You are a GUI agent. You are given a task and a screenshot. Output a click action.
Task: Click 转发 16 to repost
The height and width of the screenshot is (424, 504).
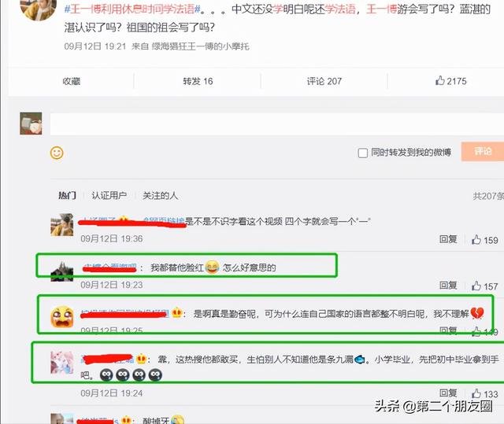pos(198,81)
